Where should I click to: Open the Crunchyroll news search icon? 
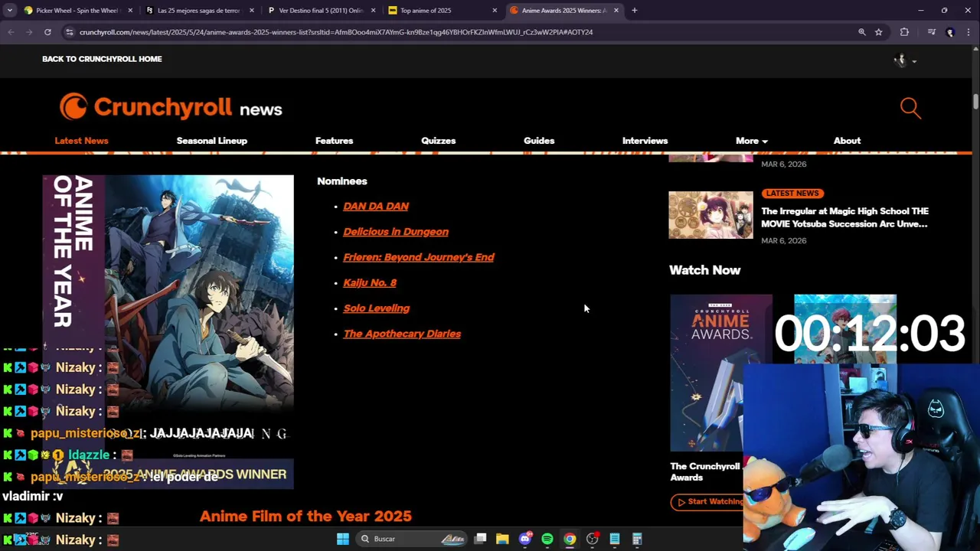tap(910, 108)
